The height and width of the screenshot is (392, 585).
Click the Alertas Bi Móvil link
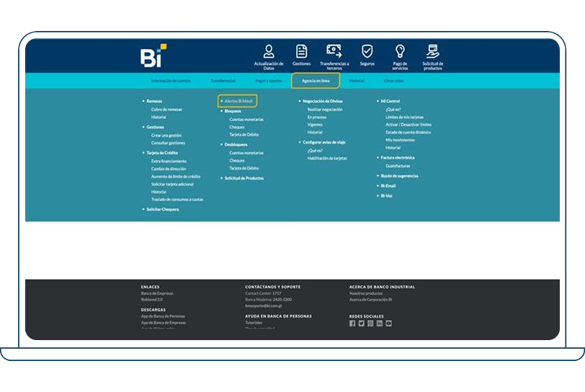pyautogui.click(x=238, y=102)
